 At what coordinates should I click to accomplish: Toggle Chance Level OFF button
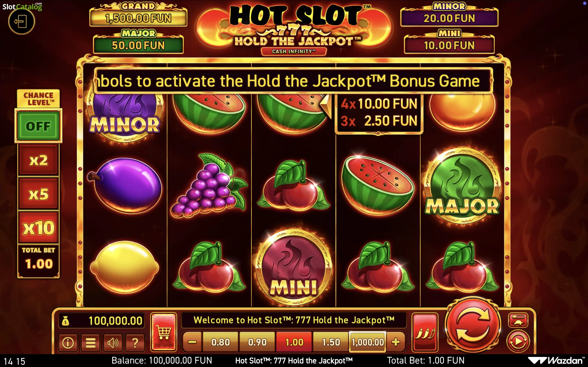tap(38, 126)
